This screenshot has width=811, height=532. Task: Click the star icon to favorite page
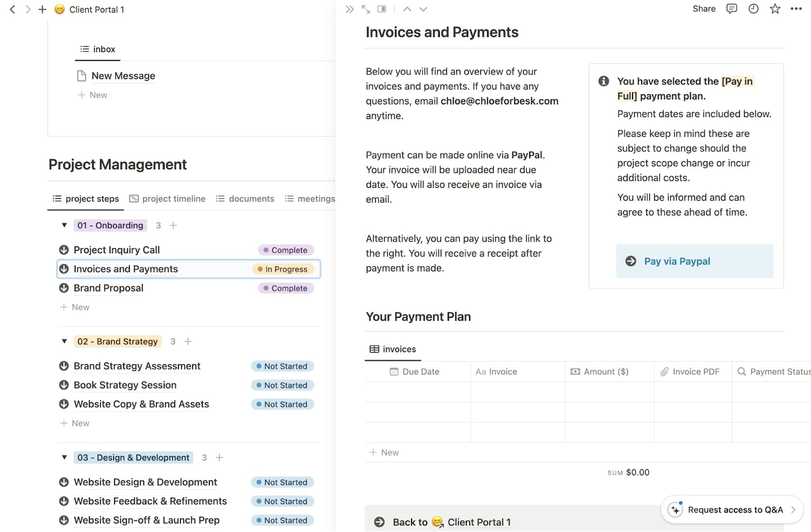pos(775,9)
